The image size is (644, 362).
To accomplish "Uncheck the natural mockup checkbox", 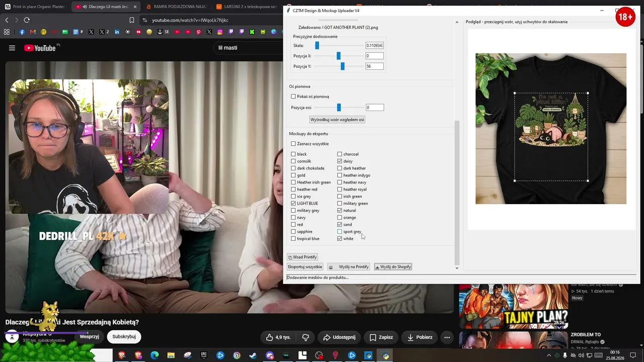I will (340, 211).
